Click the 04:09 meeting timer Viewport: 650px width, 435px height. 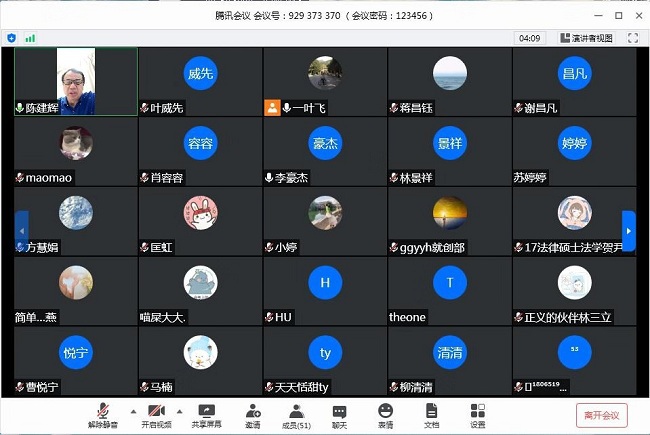click(529, 38)
